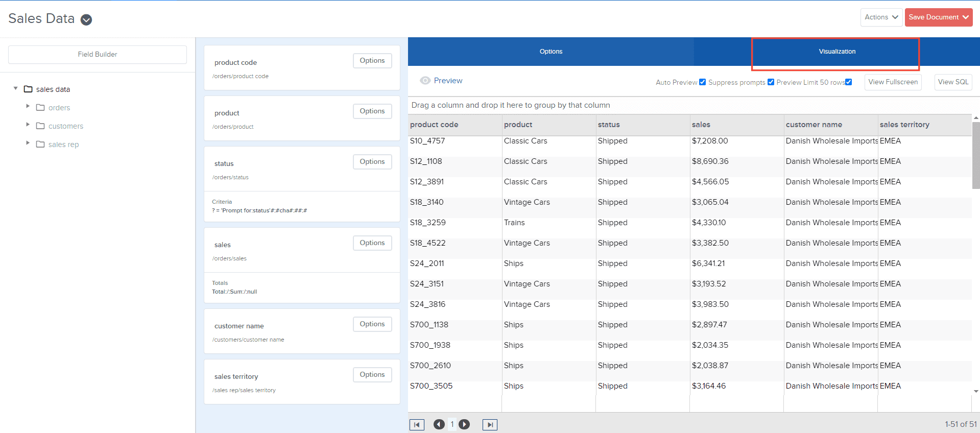Toggle Preview Limit 50 rows checkbox
This screenshot has width=980, height=433.
pyautogui.click(x=849, y=82)
